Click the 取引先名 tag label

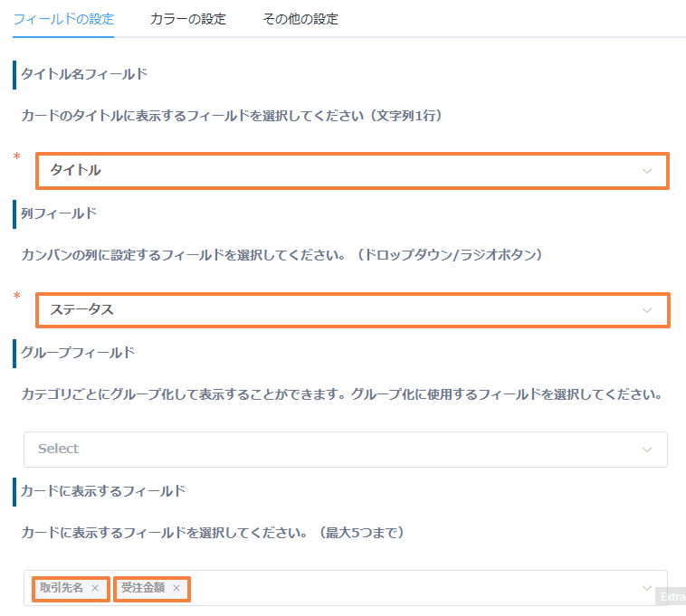62,588
